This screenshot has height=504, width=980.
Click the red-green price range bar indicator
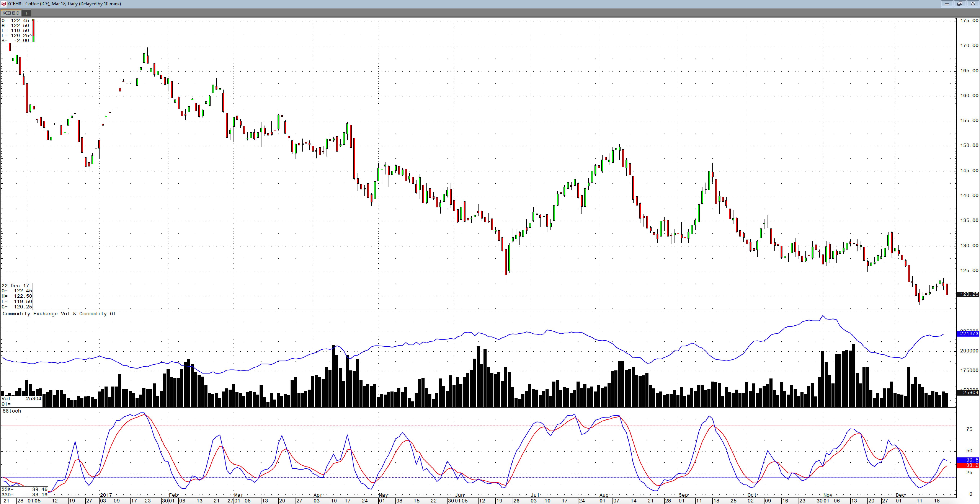coord(33,30)
